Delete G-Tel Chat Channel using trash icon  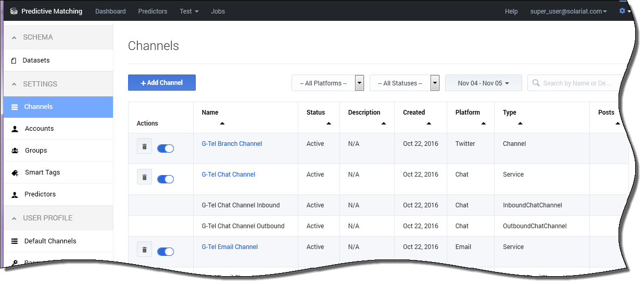pos(144,177)
